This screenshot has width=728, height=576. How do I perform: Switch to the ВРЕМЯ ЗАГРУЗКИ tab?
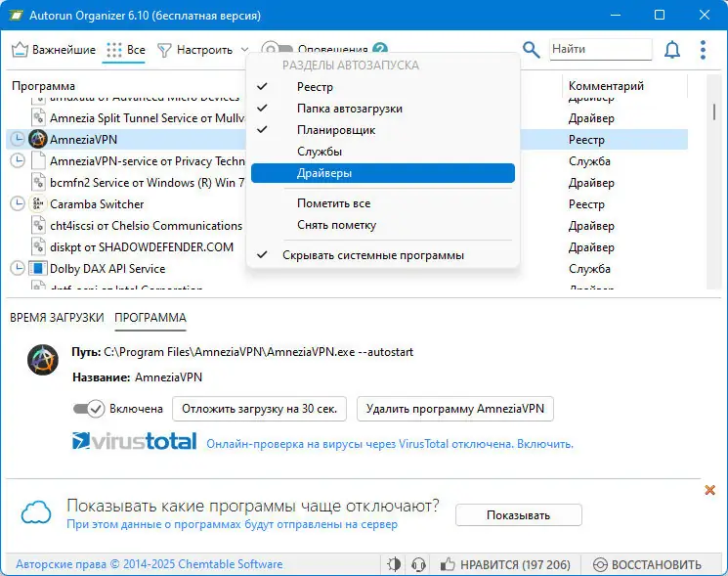(57, 318)
